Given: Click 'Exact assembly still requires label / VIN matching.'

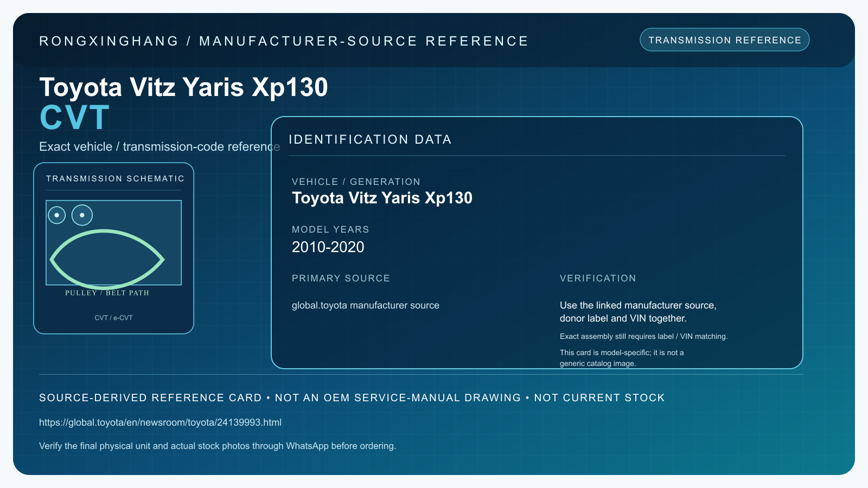Looking at the screenshot, I should coord(643,336).
